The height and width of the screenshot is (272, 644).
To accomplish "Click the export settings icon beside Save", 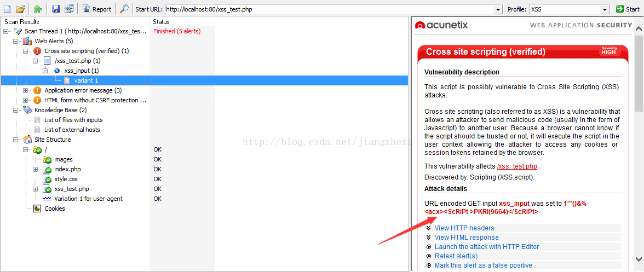I will click(70, 9).
